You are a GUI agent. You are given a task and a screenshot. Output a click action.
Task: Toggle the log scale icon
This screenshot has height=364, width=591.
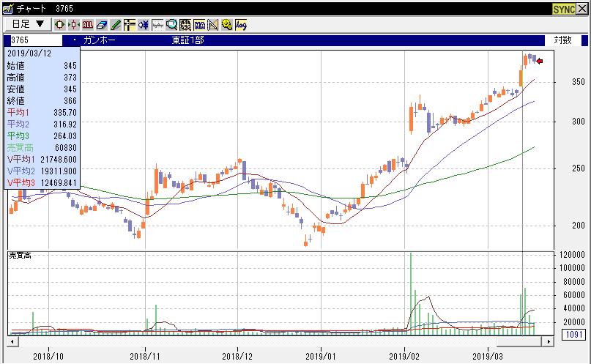241,24
